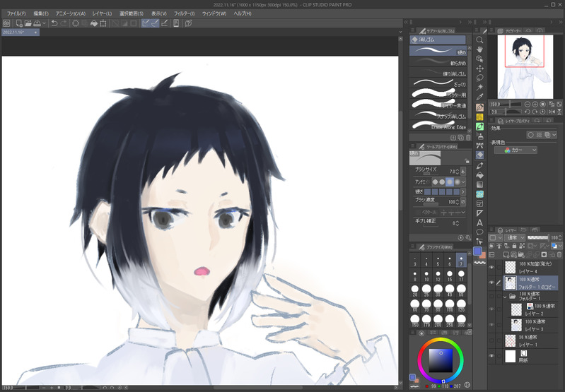Select the yellow Pencil tool
This screenshot has width=565, height=392.
[479, 117]
